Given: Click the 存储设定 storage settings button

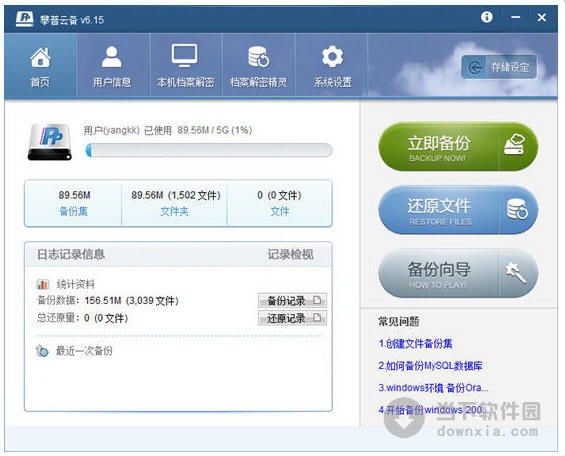Looking at the screenshot, I should tap(499, 67).
